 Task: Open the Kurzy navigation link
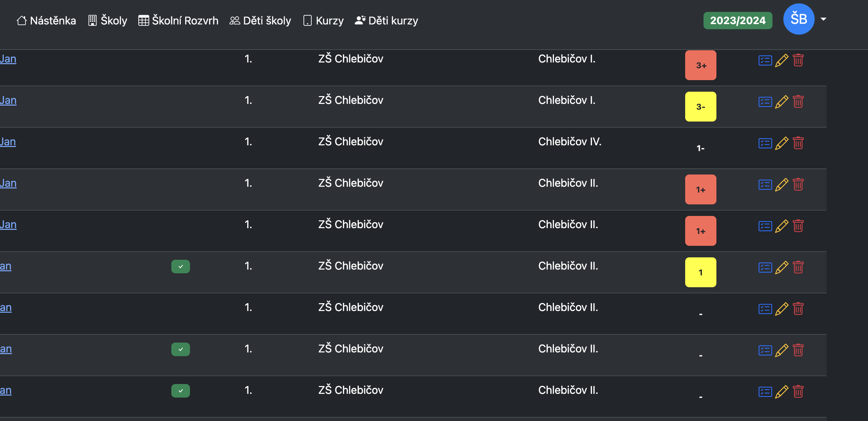click(323, 20)
